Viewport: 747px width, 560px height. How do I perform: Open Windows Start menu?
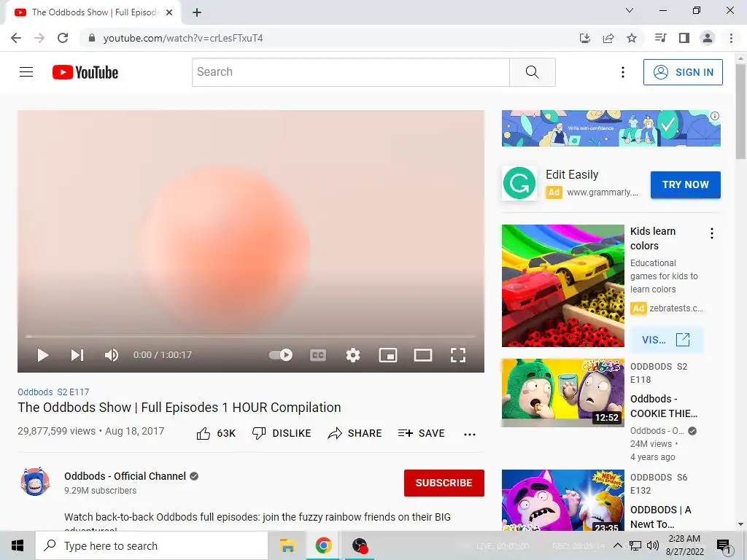point(18,545)
